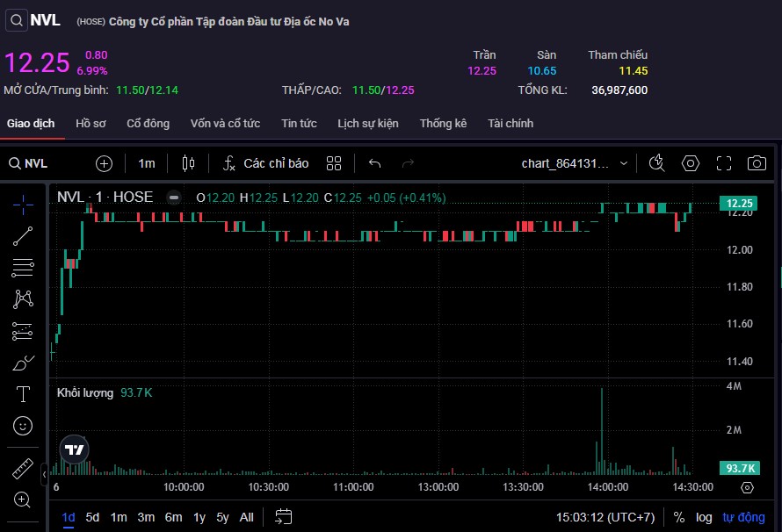Viewport: 782px width, 532px height.
Task: Select the text annotation tool
Action: pos(24,394)
